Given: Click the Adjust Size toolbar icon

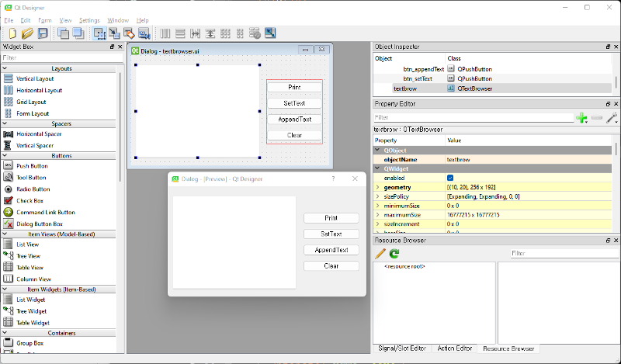Looking at the screenshot, I should (270, 33).
